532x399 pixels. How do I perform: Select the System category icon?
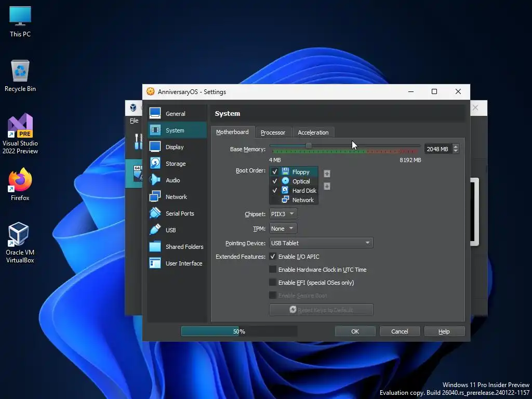(x=155, y=130)
